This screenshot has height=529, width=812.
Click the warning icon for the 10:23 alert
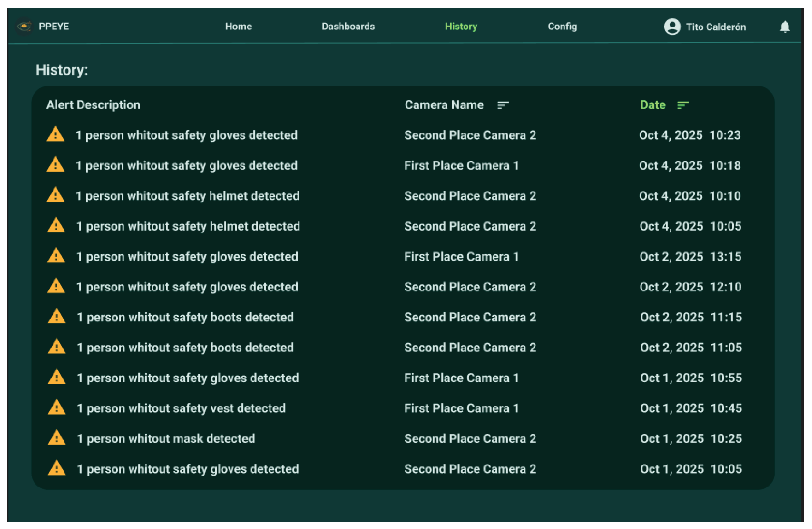tap(56, 135)
